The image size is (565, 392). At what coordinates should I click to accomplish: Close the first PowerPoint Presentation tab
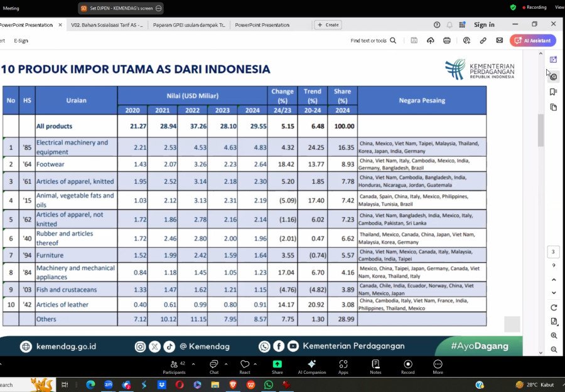[x=60, y=25]
